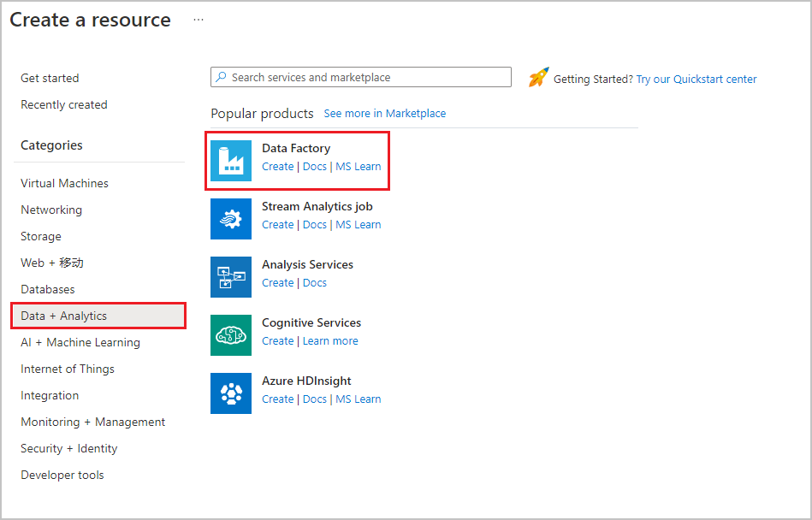Click the Data Factory product icon
The width and height of the screenshot is (812, 520).
point(231,161)
